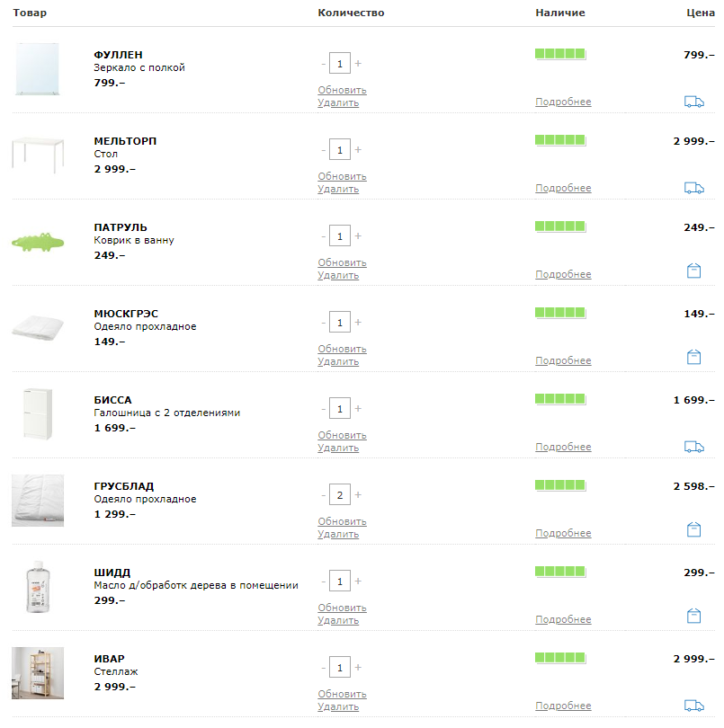This screenshot has height=728, width=724.
Task: Open Подробнее availability details for МЮСКГРЭС
Action: tap(563, 360)
